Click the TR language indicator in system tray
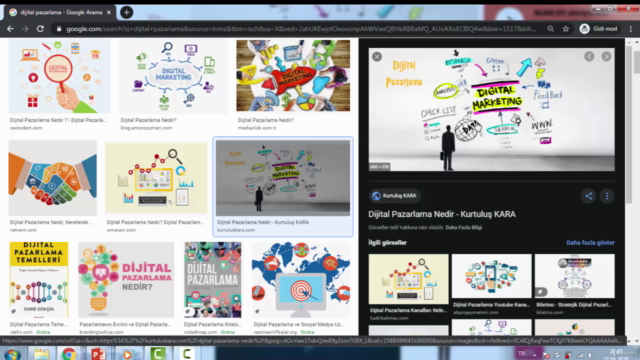The height and width of the screenshot is (360, 640). [522, 353]
